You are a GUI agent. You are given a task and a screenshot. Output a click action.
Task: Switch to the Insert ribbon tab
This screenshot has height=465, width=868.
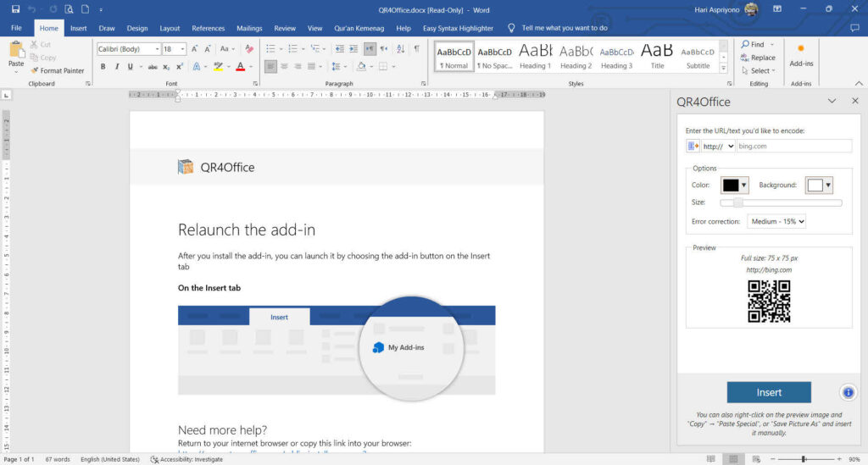(78, 28)
